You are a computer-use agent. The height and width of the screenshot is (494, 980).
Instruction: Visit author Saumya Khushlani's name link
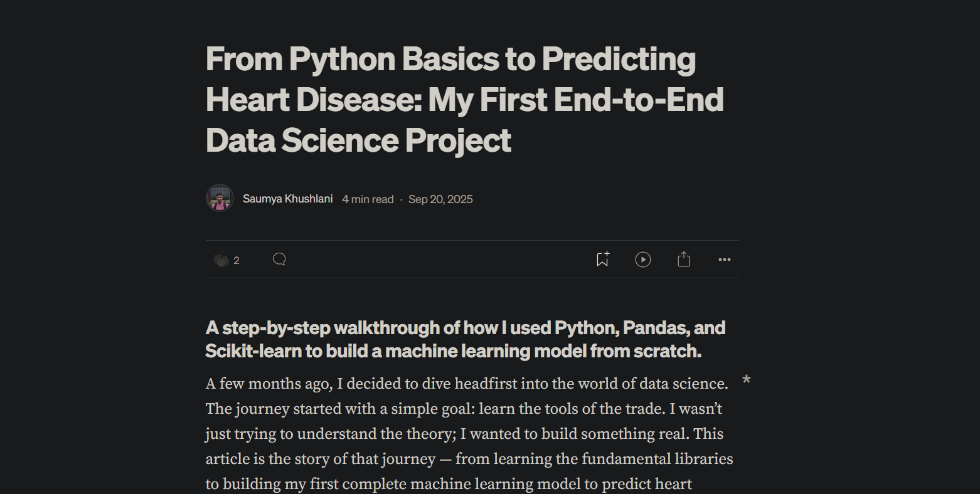[287, 199]
